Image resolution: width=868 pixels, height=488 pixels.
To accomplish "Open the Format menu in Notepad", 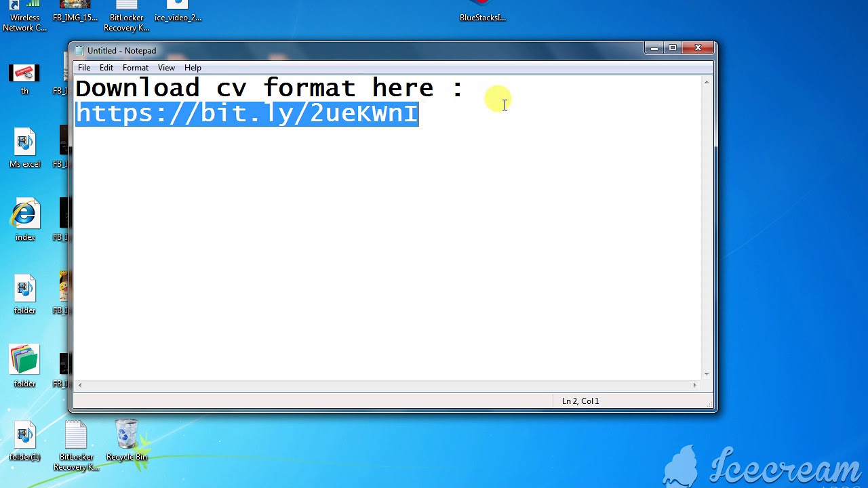I will [136, 68].
